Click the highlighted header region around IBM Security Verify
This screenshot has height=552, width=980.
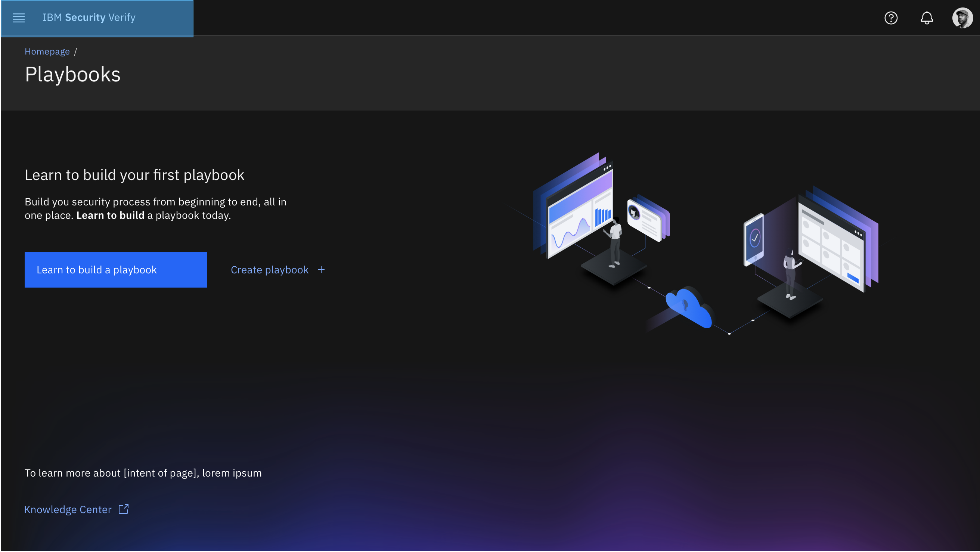pos(97,18)
